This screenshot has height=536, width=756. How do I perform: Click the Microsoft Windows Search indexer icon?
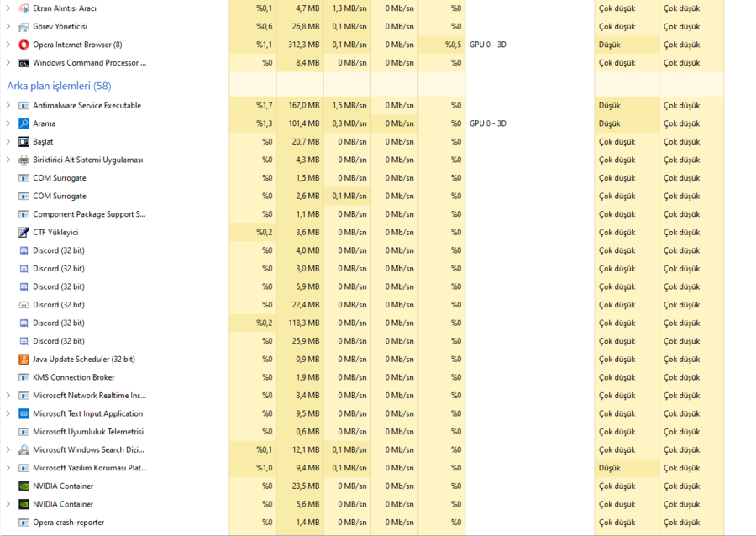coord(24,449)
